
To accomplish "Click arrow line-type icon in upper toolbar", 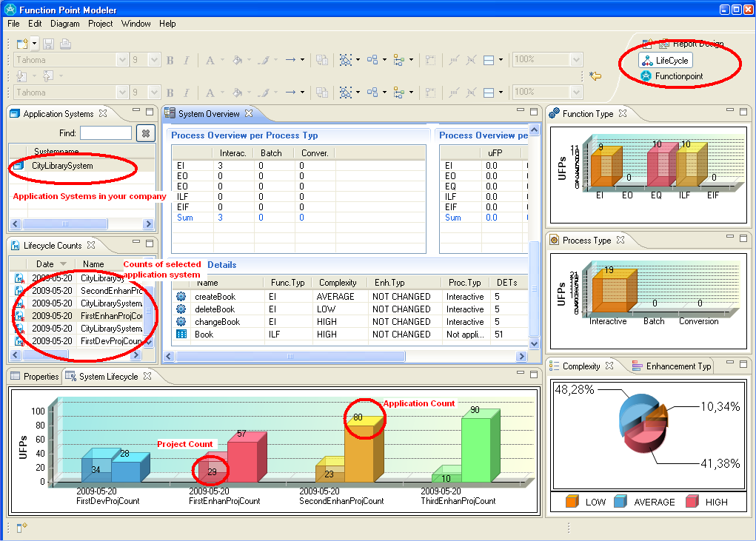I will coord(290,60).
